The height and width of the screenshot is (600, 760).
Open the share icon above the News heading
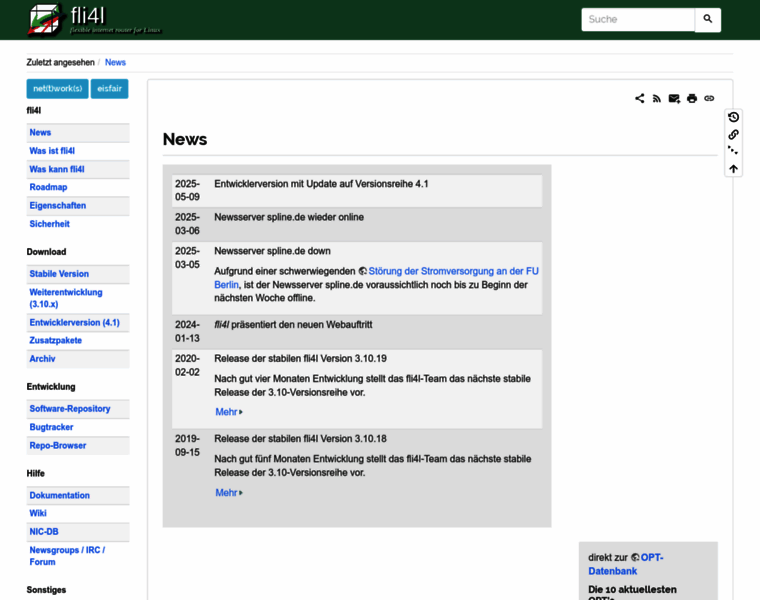click(x=640, y=98)
